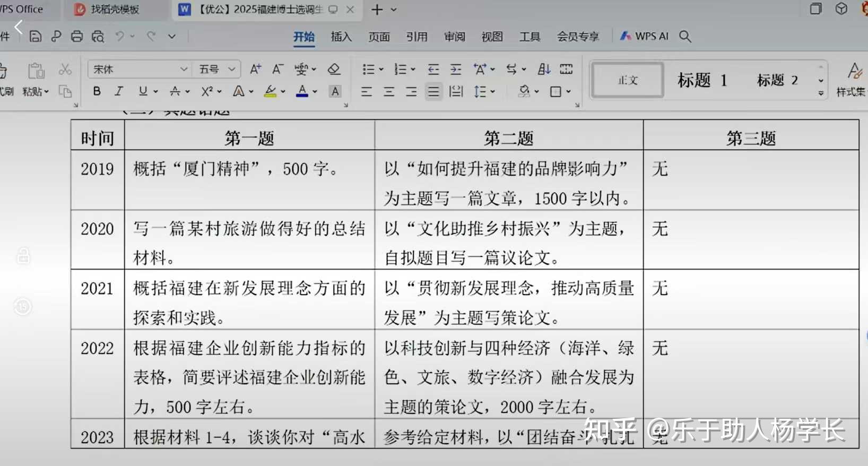Viewport: 868px width, 466px height.
Task: Clear formatting with eraser icon
Action: 334,69
